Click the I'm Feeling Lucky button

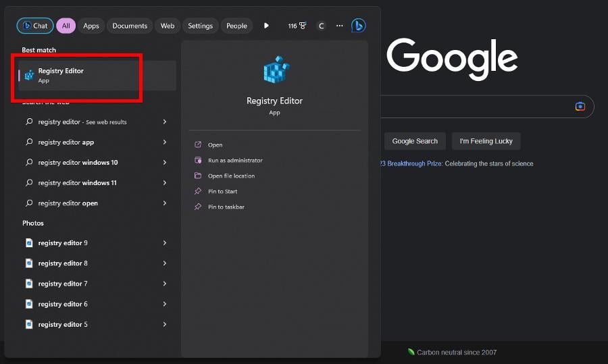(x=486, y=141)
